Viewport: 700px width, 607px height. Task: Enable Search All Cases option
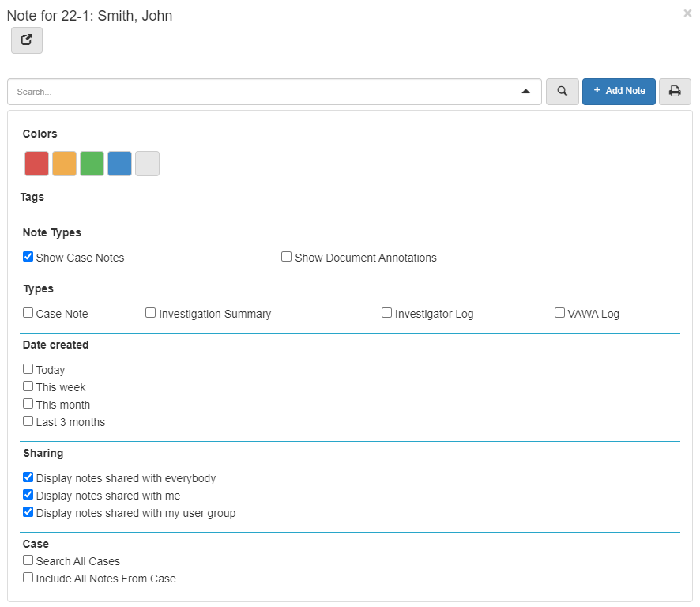[x=28, y=560]
